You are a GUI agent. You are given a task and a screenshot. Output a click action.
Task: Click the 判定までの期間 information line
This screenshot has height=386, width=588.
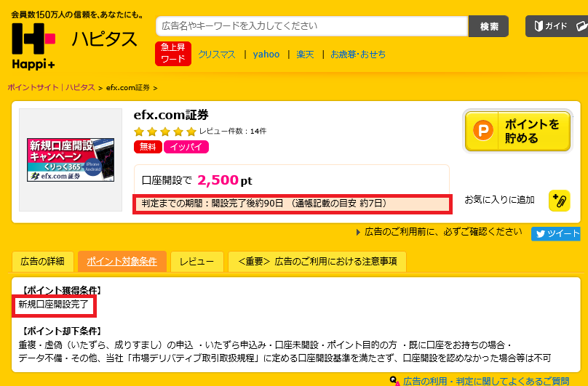tap(293, 204)
